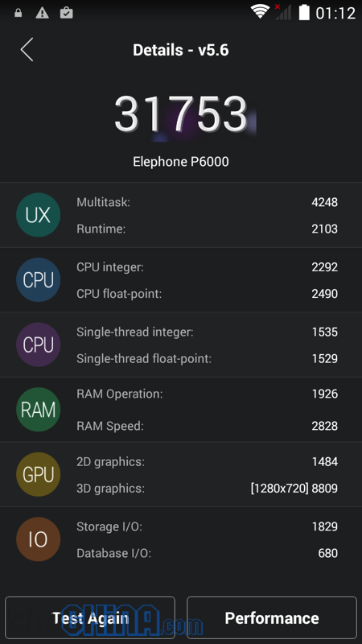
Task: Select the yellow GPU circle icon
Action: pyautogui.click(x=38, y=474)
